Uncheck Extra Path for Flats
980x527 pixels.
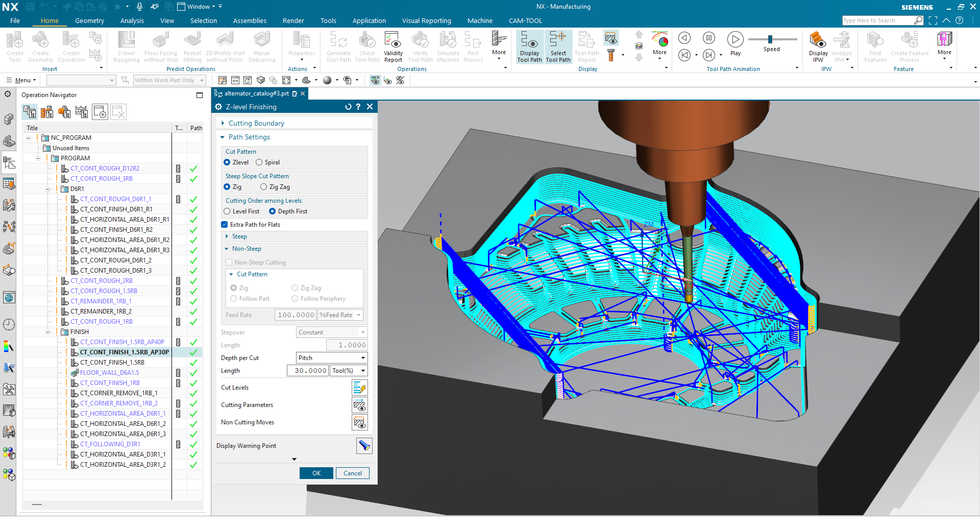(225, 225)
